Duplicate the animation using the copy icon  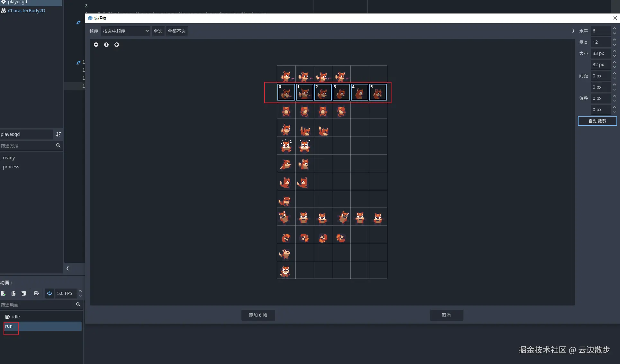coord(13,293)
